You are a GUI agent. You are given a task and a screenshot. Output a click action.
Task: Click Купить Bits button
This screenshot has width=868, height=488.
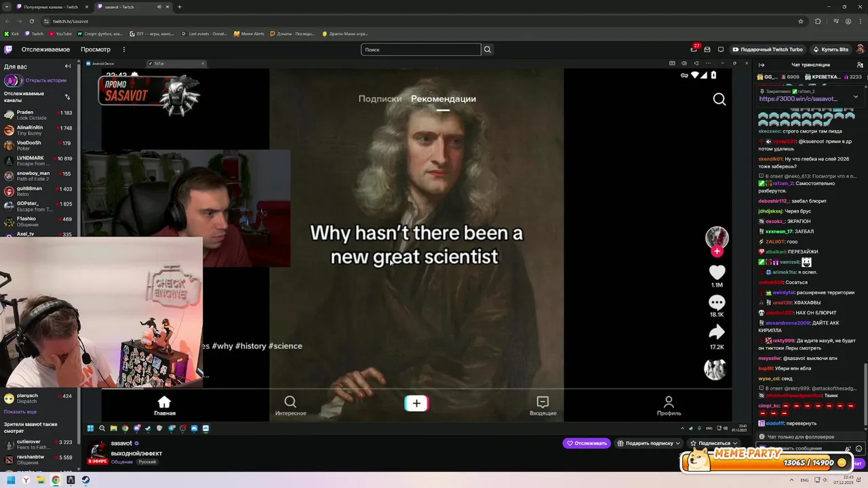(x=829, y=49)
